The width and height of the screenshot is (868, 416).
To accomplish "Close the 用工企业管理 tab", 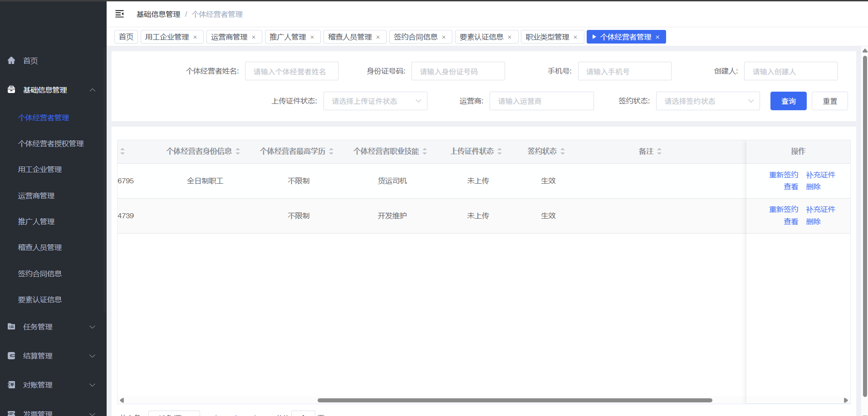I will click(x=195, y=37).
